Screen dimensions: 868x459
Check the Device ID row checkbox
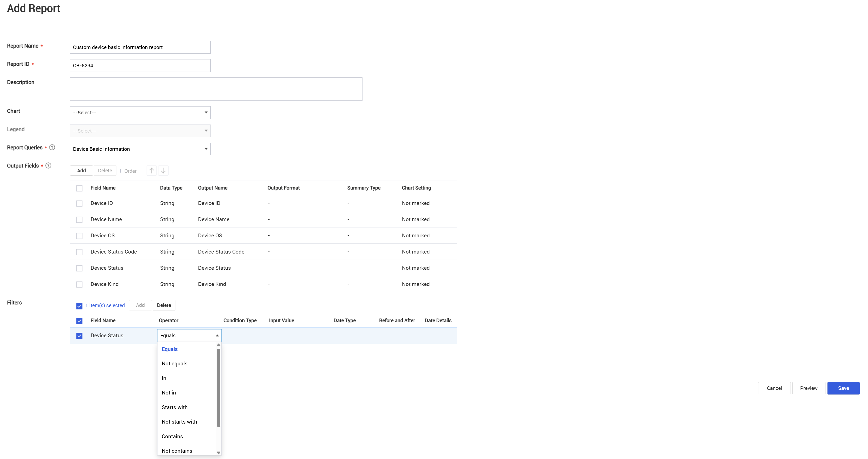coord(79,203)
